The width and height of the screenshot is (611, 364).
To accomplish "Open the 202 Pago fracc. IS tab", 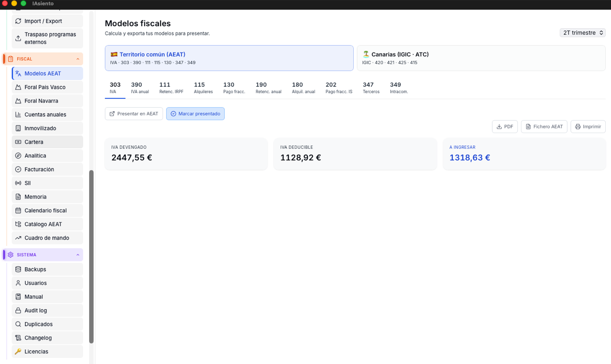I will (339, 88).
